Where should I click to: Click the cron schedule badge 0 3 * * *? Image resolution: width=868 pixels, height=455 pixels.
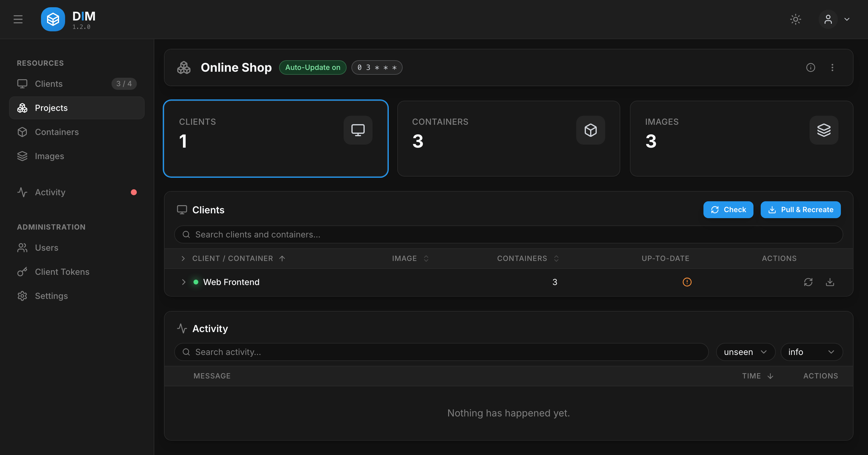377,67
